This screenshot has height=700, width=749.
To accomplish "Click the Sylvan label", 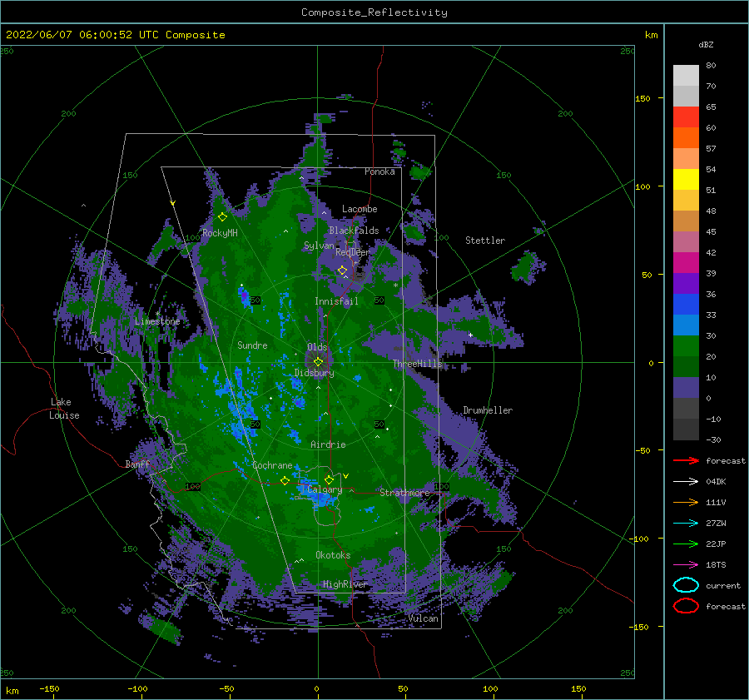I will (319, 246).
